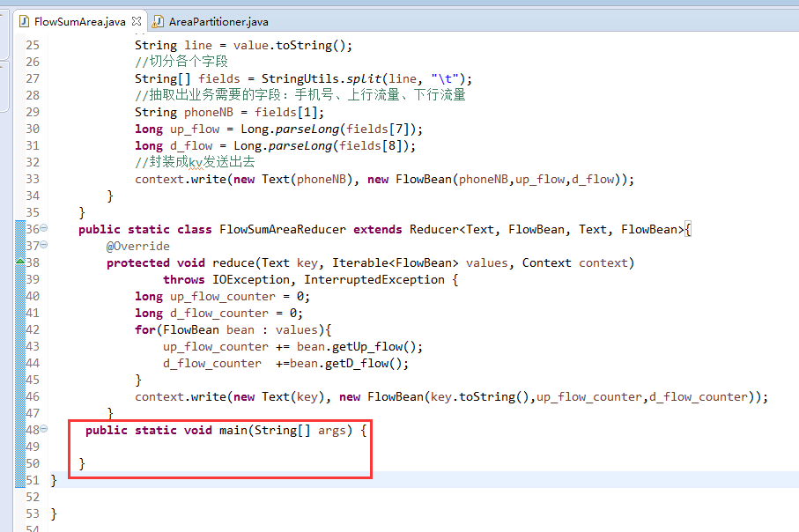799x532 pixels.
Task: Click the Java file icon on FlowSumArea.java tab
Action: tap(24, 21)
